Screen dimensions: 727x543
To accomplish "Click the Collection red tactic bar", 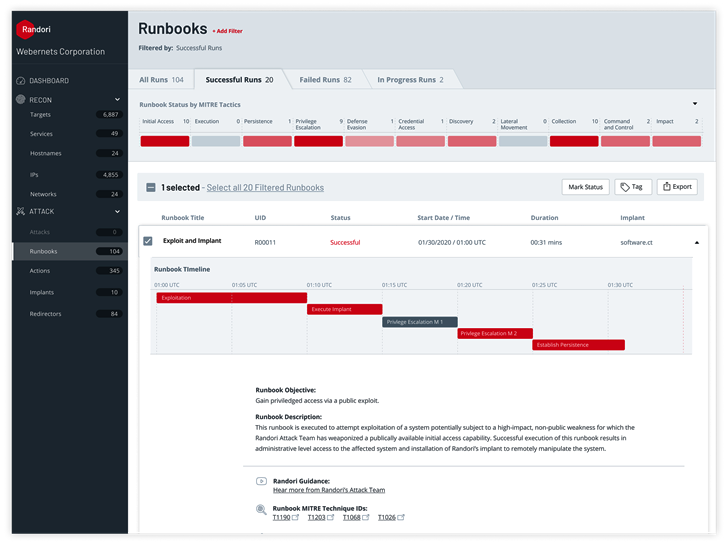I will pos(574,141).
